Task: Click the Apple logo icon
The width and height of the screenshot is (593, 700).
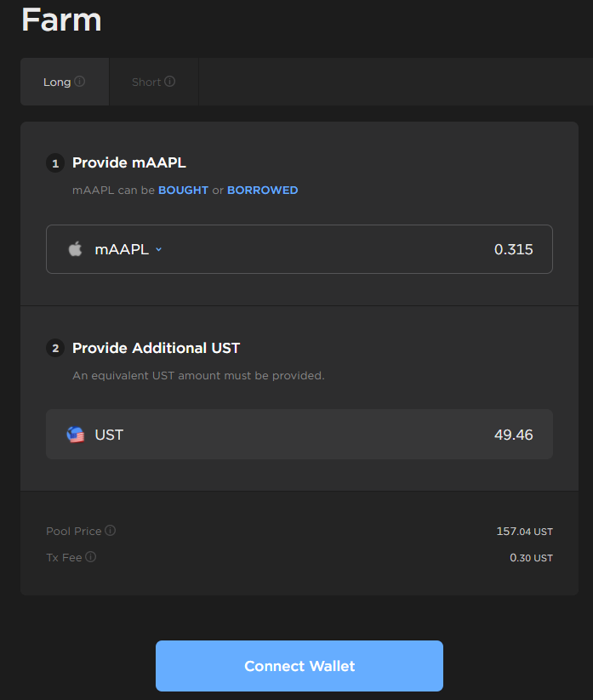Action: [x=76, y=249]
